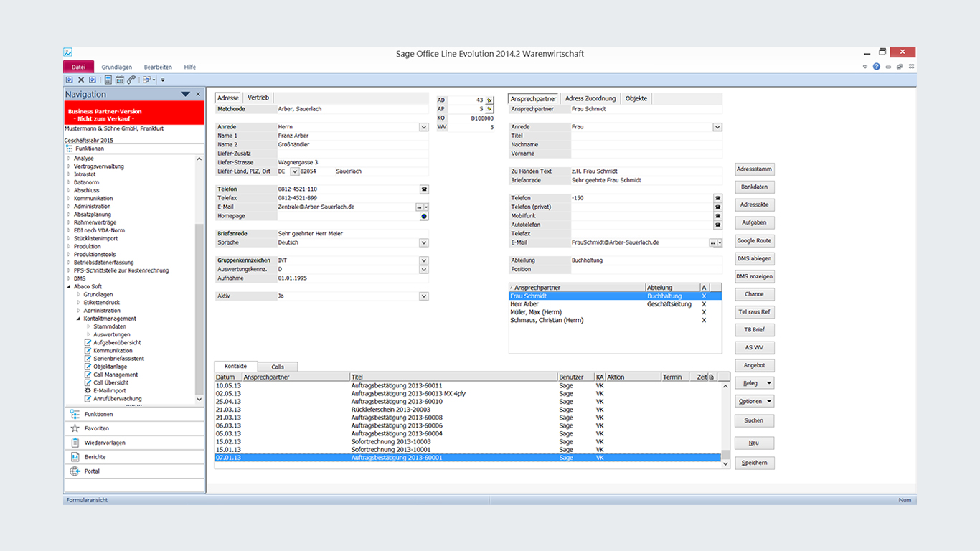Image resolution: width=980 pixels, height=551 pixels.
Task: Click the Speichern button
Action: coord(755,463)
